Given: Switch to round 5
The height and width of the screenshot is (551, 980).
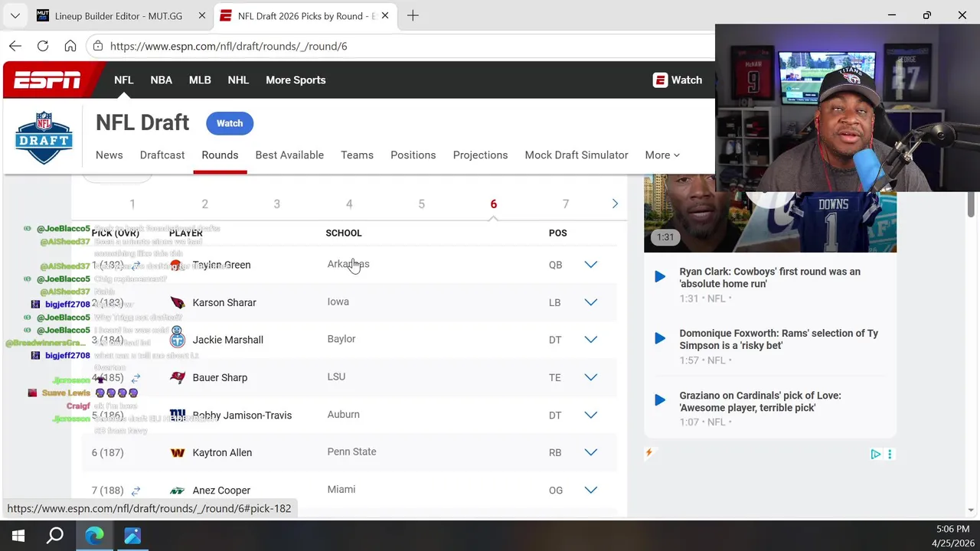Looking at the screenshot, I should click(421, 204).
